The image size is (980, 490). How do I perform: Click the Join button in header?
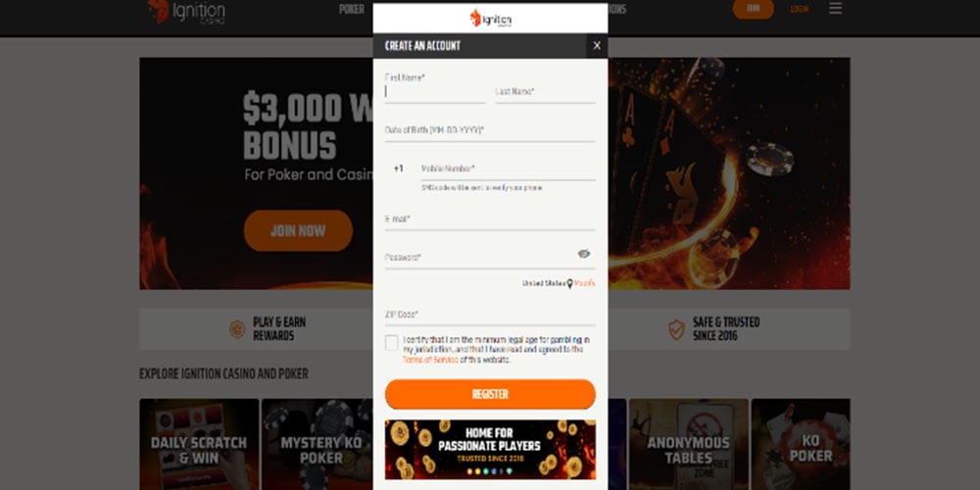point(753,9)
